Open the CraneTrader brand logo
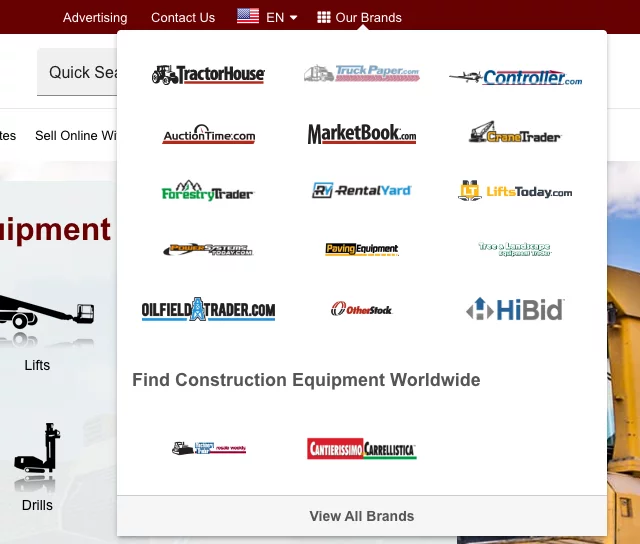640x544 pixels. pyautogui.click(x=515, y=132)
